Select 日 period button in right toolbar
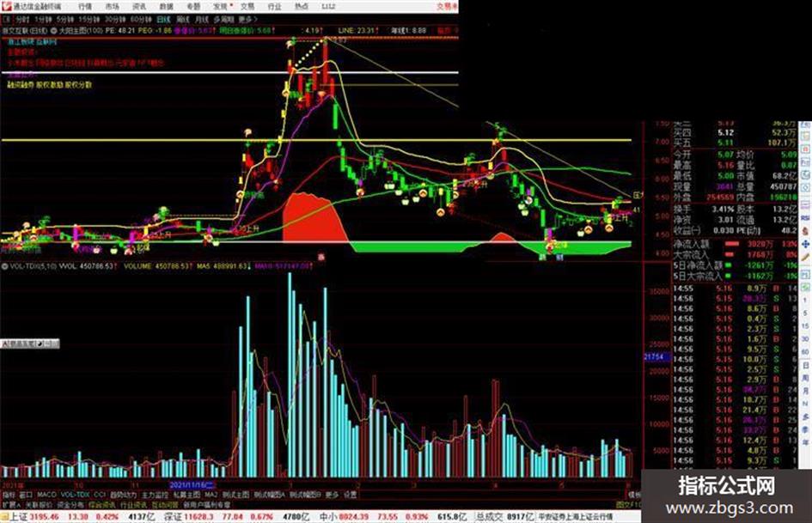The image size is (812, 523). click(805, 365)
